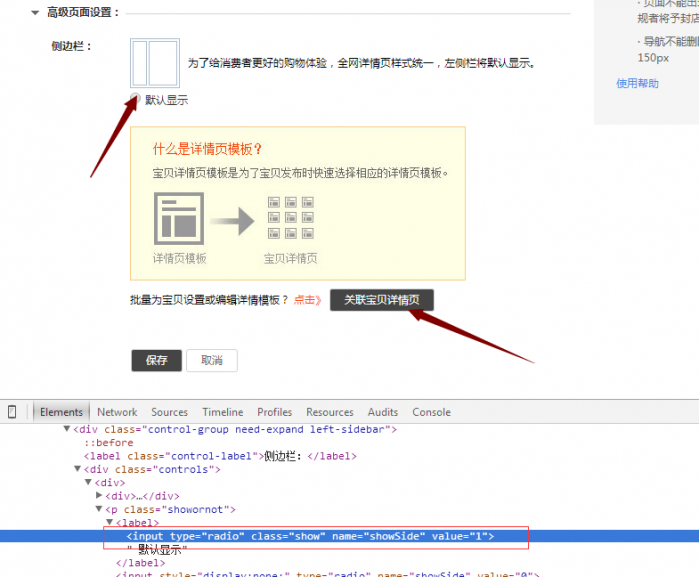
Task: Expand the collapsed div…/div node
Action: (99, 496)
